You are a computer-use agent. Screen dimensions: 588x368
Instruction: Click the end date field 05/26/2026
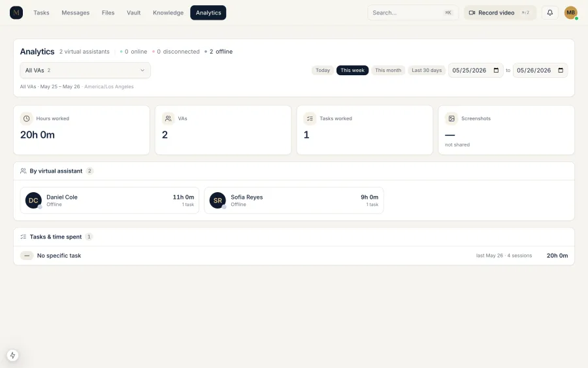[540, 70]
